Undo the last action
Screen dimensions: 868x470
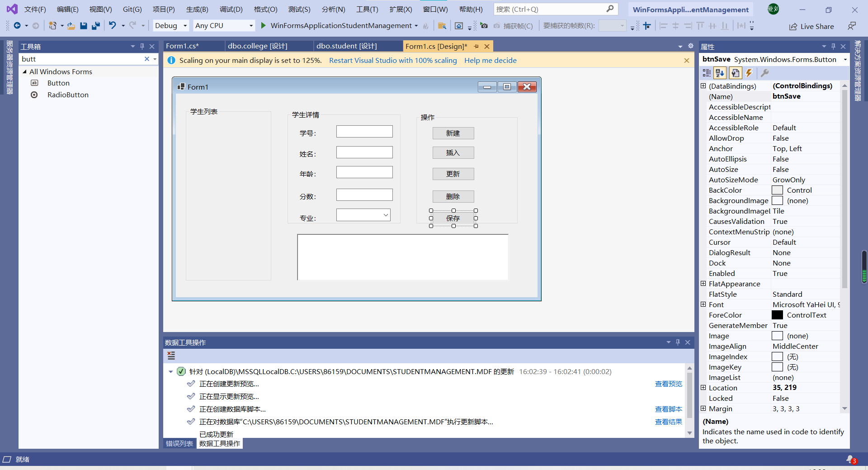pos(113,26)
